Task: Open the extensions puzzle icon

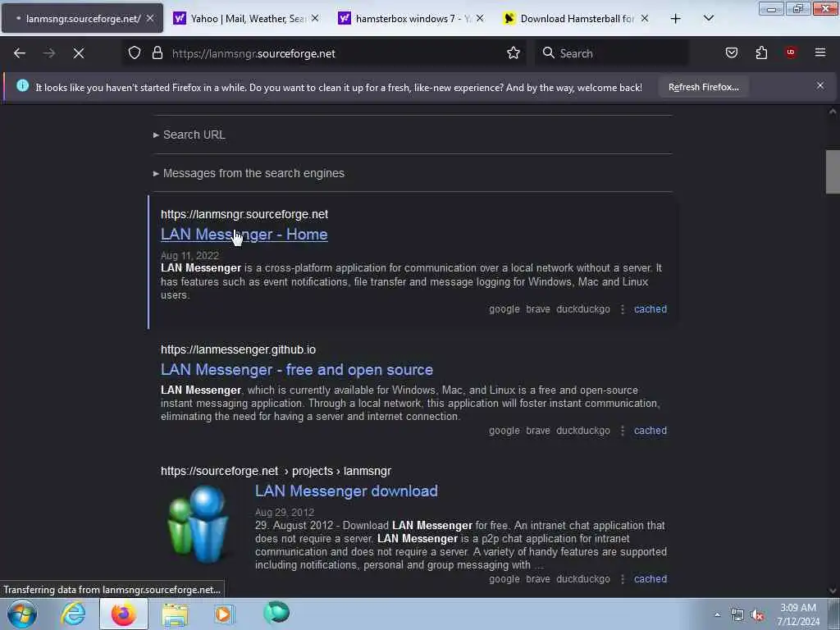Action: [761, 53]
